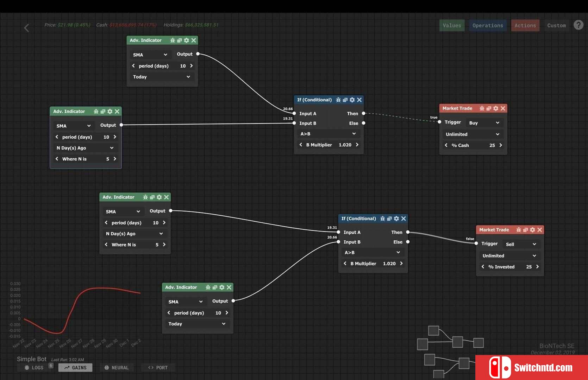Go back with the left arrow icon
Image resolution: width=588 pixels, height=380 pixels.
[26, 28]
